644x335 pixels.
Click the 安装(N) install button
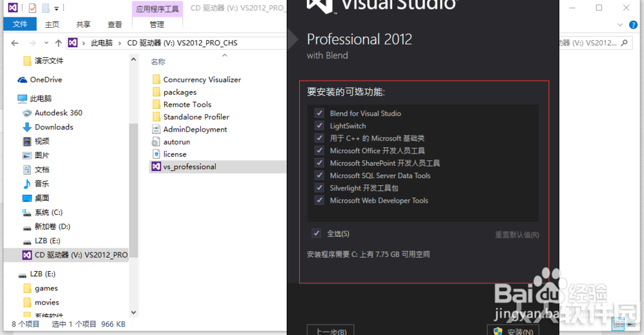(x=513, y=330)
